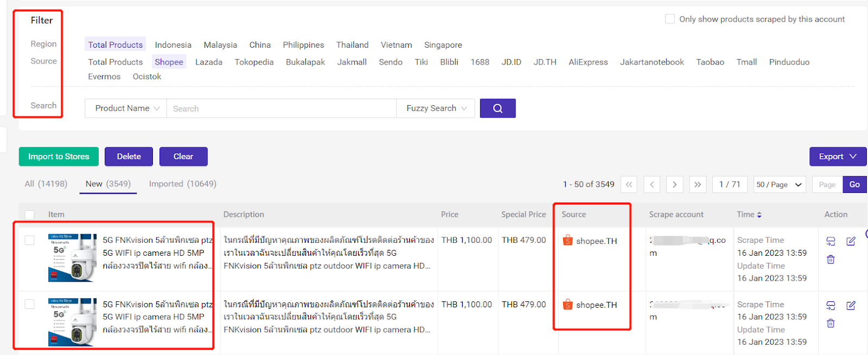Switch to the All (14198) tab

[x=46, y=184]
